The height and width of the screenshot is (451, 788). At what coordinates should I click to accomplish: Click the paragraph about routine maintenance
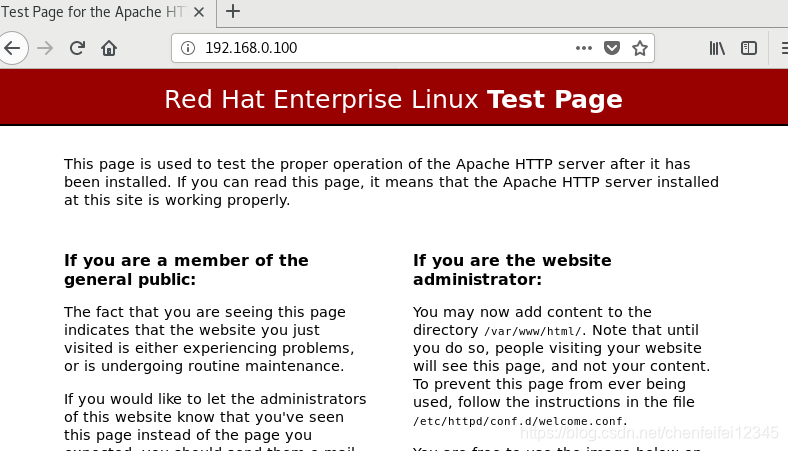tap(209, 339)
